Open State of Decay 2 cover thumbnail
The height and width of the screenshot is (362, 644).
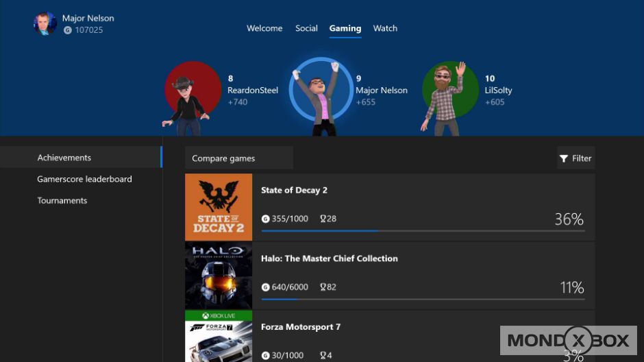tap(219, 207)
